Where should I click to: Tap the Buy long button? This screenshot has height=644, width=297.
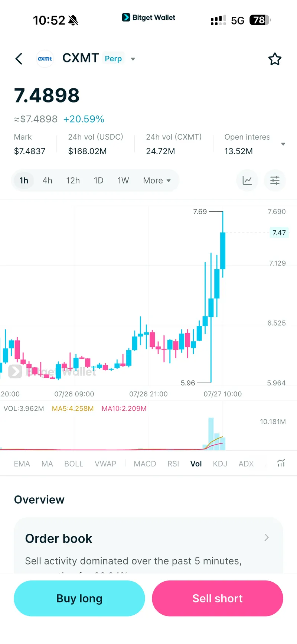tap(79, 598)
